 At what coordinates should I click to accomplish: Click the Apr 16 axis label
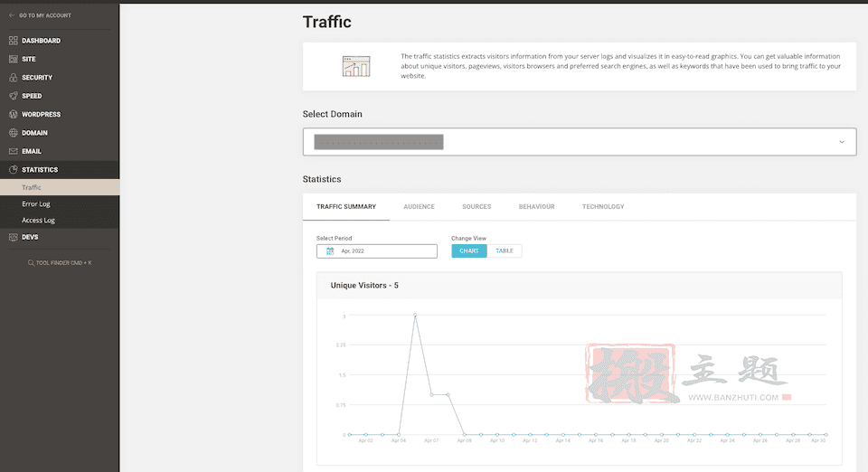(596, 440)
